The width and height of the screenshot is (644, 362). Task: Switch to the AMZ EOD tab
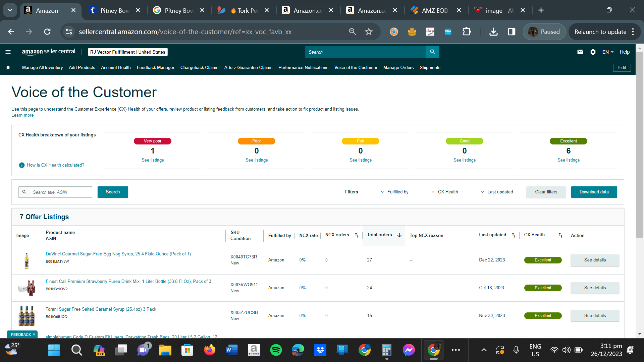coord(435,10)
